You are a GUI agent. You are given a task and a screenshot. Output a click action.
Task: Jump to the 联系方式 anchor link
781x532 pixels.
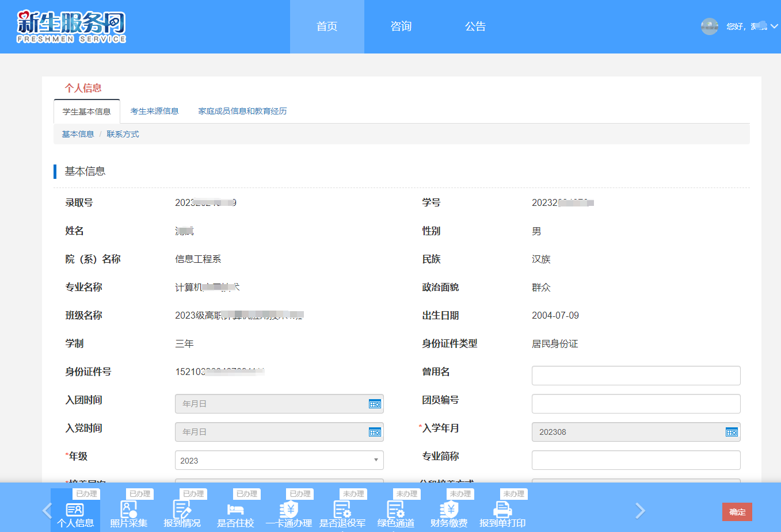pos(123,134)
